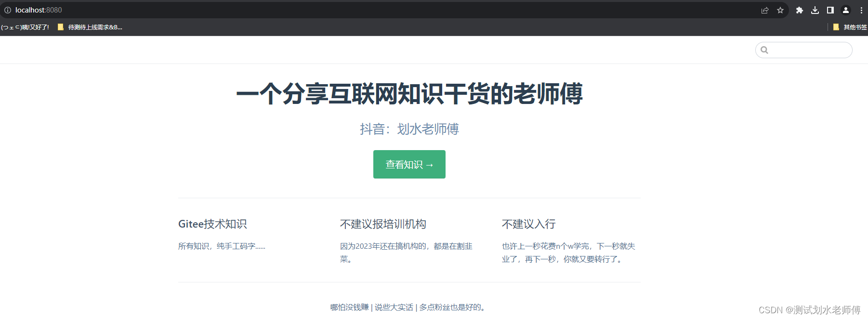Bookmark this page with the star icon
This screenshot has width=868, height=319.
click(780, 10)
